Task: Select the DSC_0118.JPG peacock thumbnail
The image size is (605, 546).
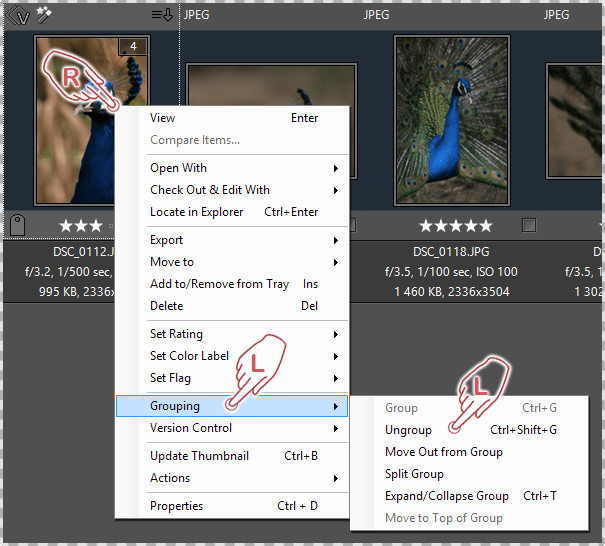Action: (x=451, y=120)
